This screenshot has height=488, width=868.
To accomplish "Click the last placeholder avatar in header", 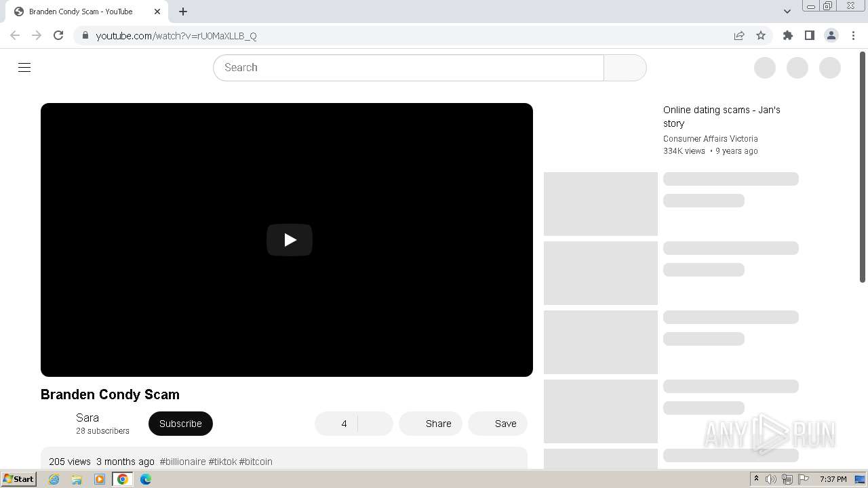I will (x=830, y=68).
